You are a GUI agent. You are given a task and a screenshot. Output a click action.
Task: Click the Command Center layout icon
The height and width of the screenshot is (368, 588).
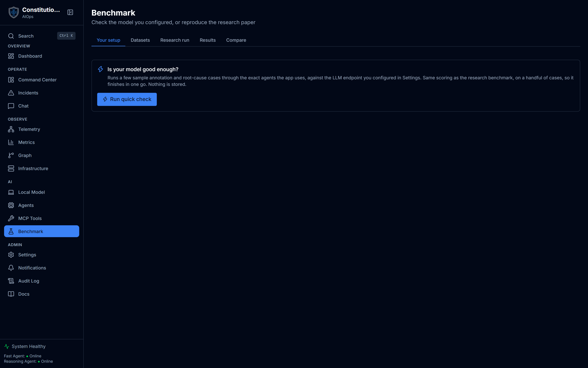tap(11, 80)
